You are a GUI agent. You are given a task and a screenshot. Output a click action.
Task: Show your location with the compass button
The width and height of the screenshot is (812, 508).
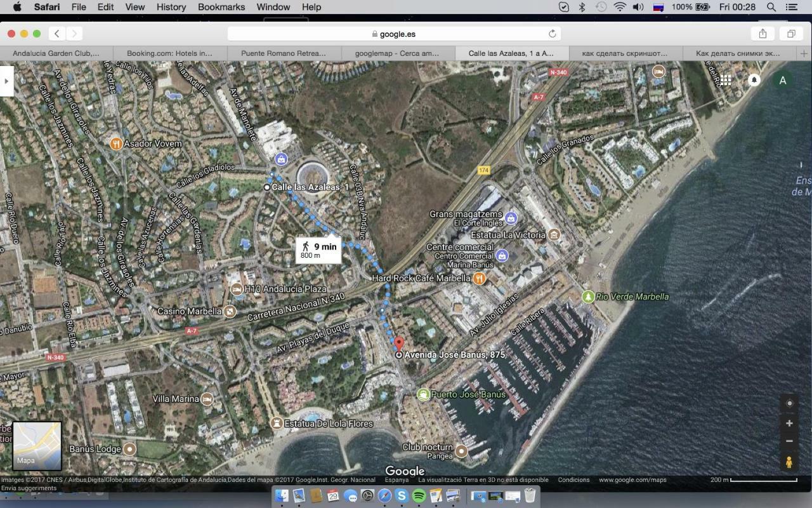[789, 403]
